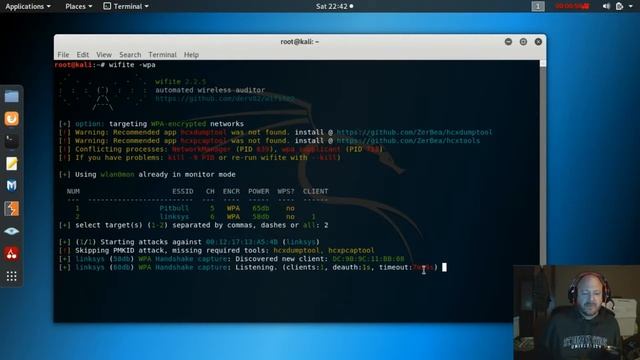Click the 'select target(s)' prompt line
Image resolution: width=640 pixels, height=360 pixels.
click(x=193, y=225)
